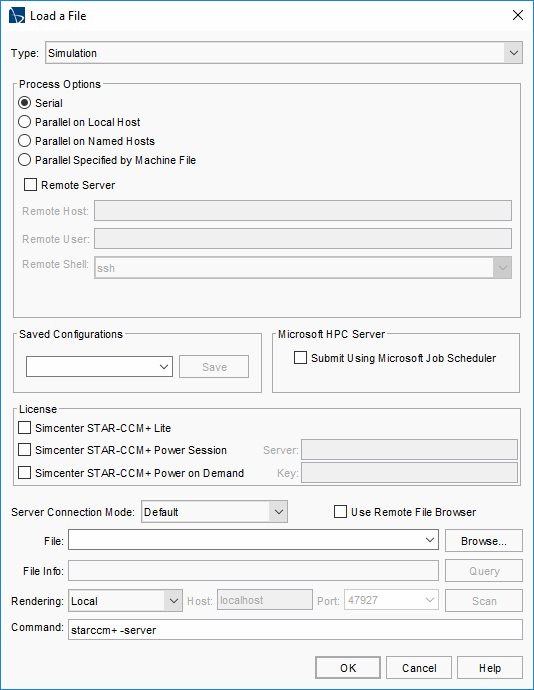The height and width of the screenshot is (690, 534).
Task: Check Submit Using Microsoft Job Scheduler
Action: click(x=300, y=358)
